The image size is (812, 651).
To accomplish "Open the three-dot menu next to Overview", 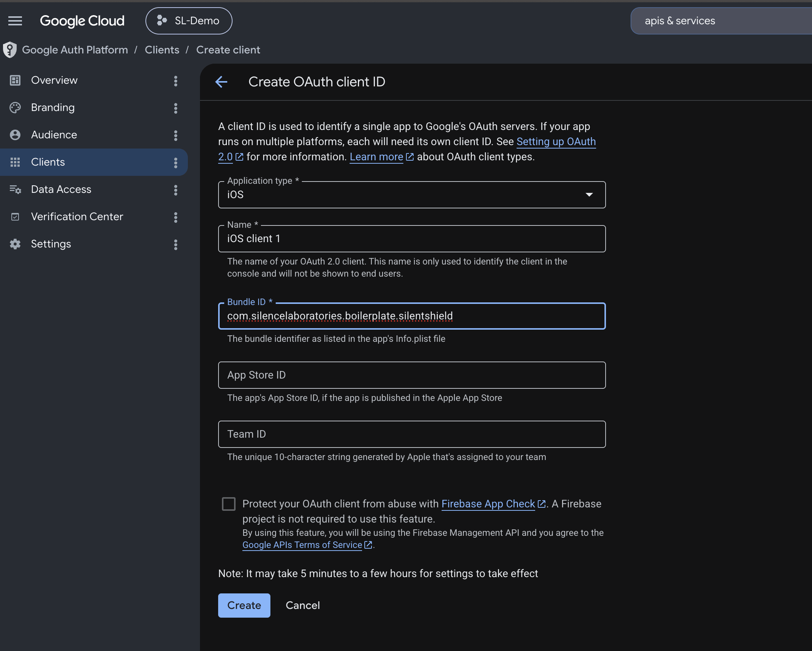I will [x=176, y=81].
